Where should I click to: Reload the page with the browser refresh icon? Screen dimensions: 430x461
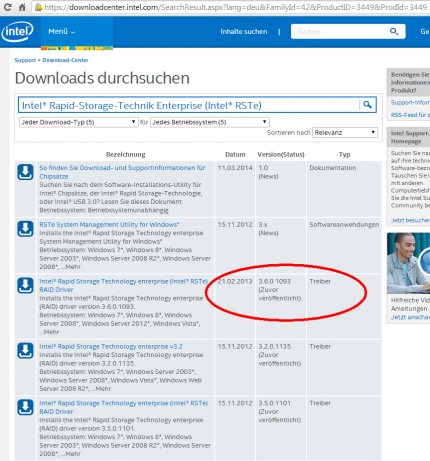point(8,7)
